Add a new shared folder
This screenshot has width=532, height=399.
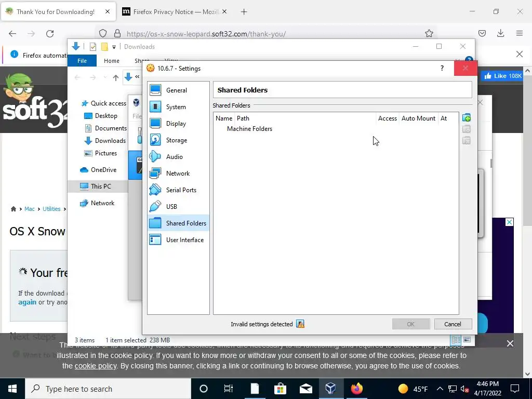pos(467,118)
